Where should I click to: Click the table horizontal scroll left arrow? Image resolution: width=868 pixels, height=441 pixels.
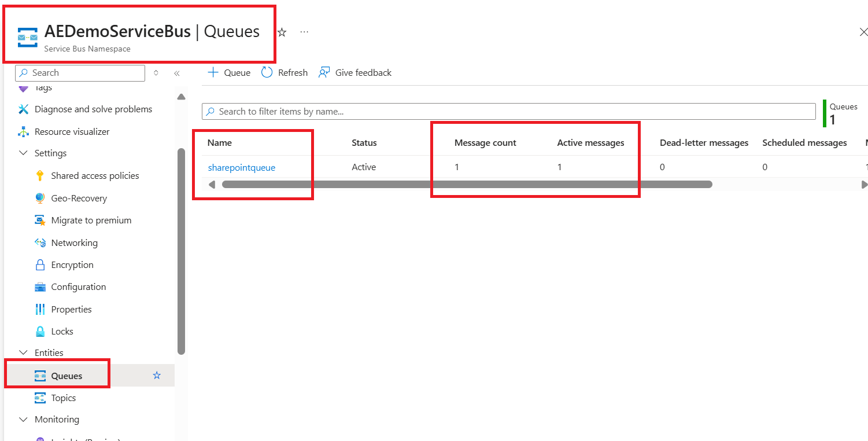click(212, 185)
